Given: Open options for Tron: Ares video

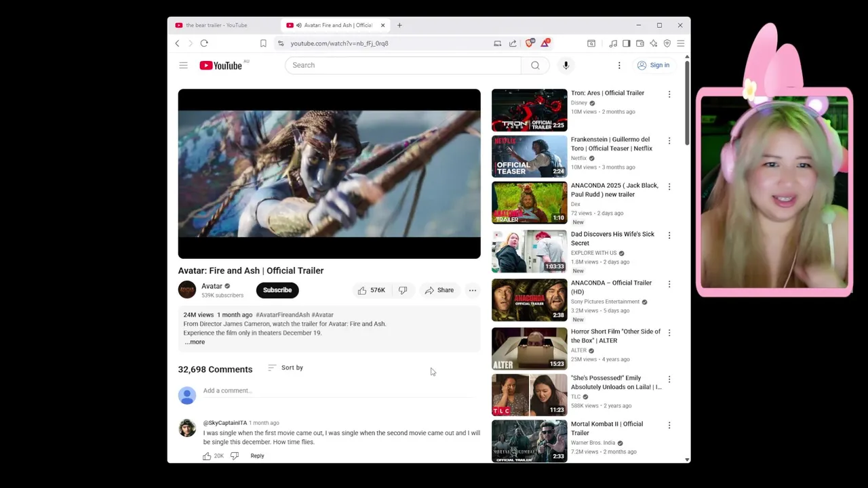Looking at the screenshot, I should (669, 94).
